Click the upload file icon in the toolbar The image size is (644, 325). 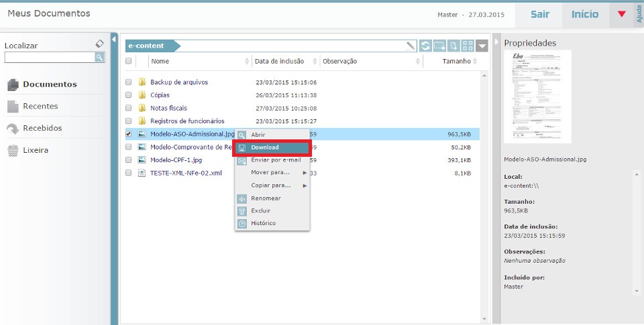(454, 46)
